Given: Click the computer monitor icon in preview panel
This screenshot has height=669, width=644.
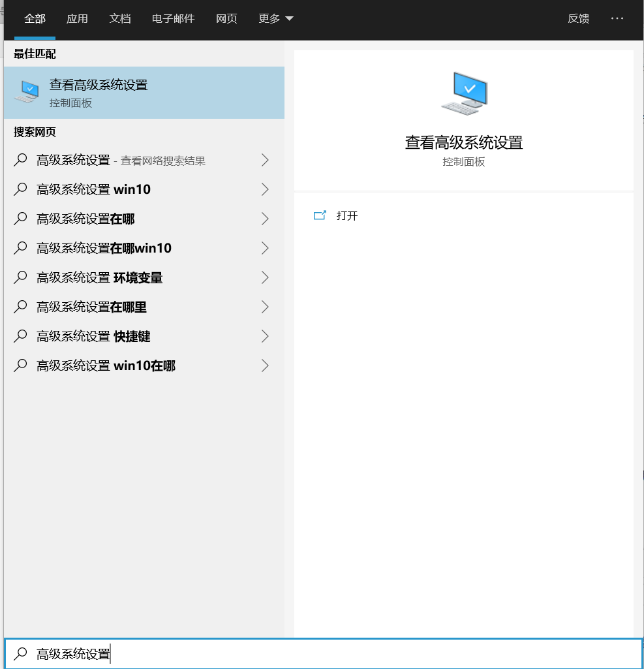Looking at the screenshot, I should pyautogui.click(x=464, y=93).
